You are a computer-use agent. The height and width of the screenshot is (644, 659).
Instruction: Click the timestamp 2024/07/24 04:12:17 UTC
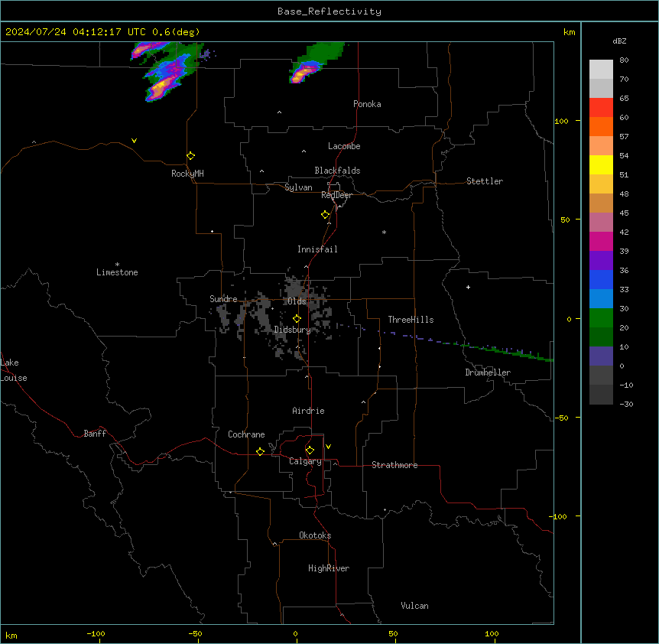pyautogui.click(x=75, y=32)
